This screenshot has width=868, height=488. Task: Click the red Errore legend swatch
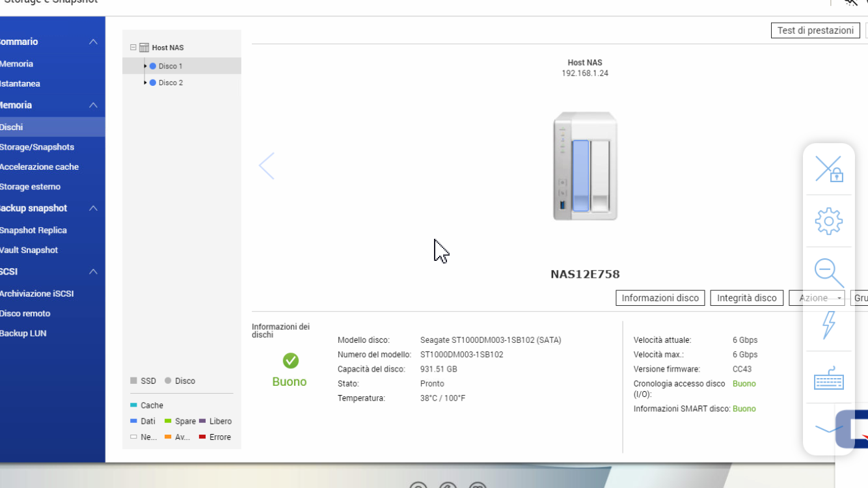tap(202, 437)
